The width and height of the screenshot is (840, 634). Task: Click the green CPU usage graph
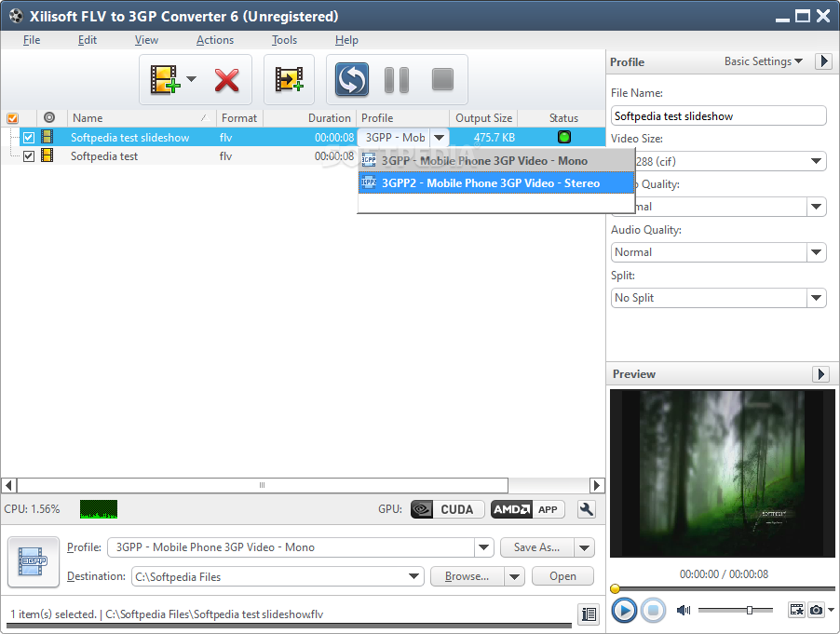click(x=99, y=509)
